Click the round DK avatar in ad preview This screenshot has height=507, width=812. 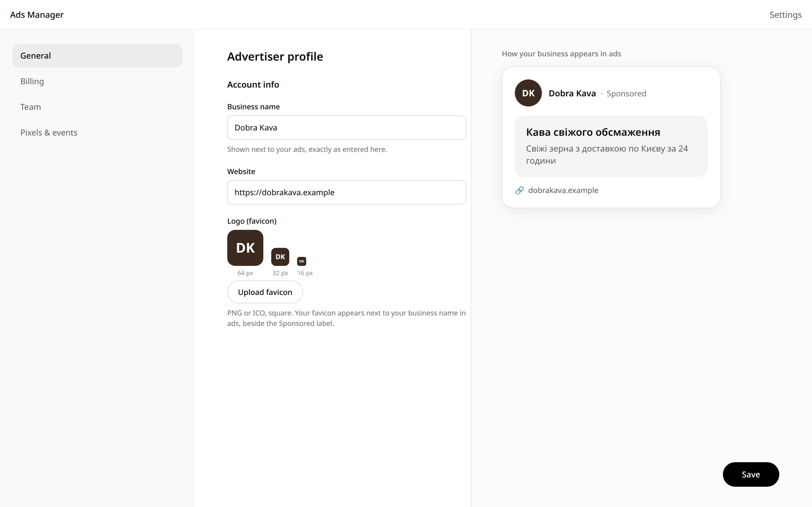(x=528, y=93)
